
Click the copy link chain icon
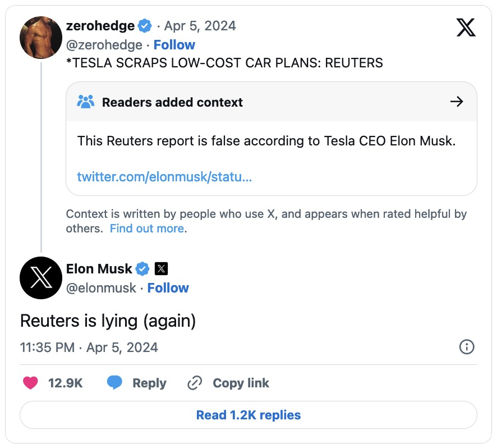(195, 383)
